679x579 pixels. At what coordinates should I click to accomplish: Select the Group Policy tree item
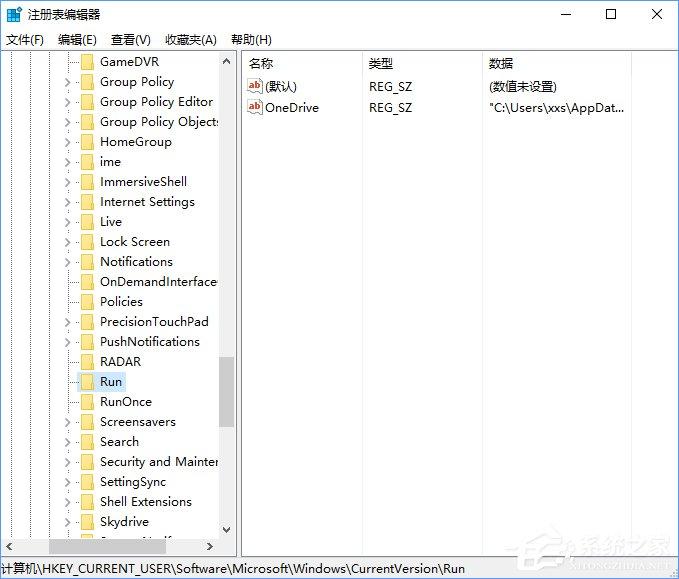pyautogui.click(x=137, y=82)
